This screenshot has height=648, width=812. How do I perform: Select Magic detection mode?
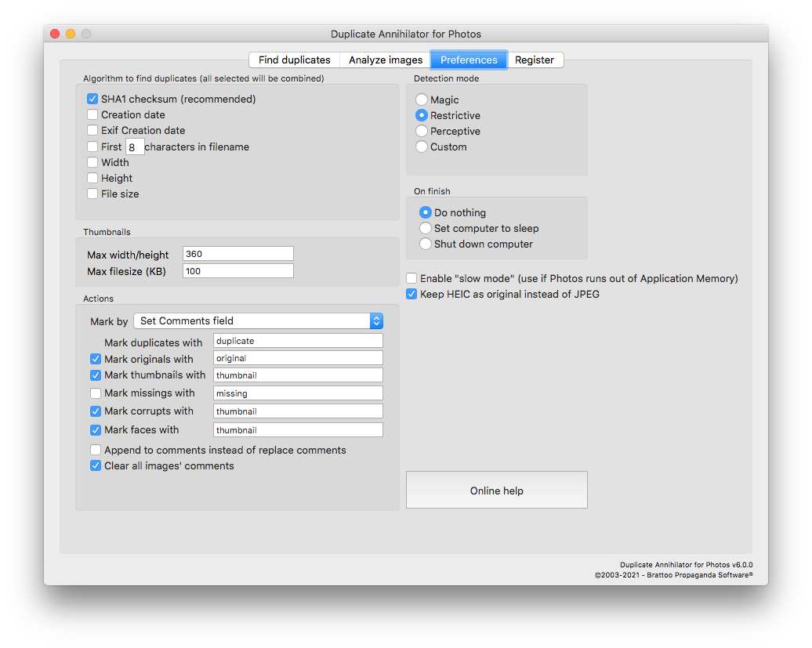422,100
